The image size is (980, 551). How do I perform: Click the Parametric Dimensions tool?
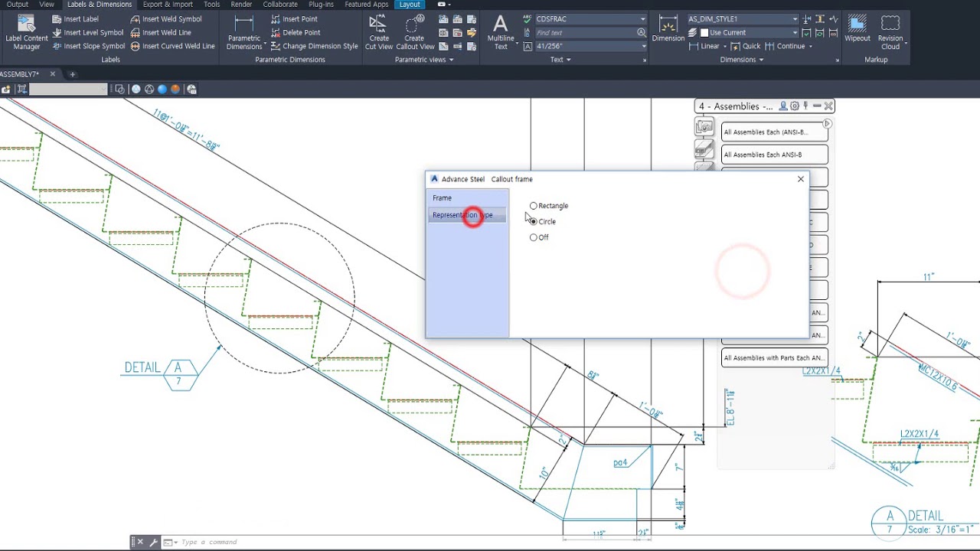click(x=244, y=32)
